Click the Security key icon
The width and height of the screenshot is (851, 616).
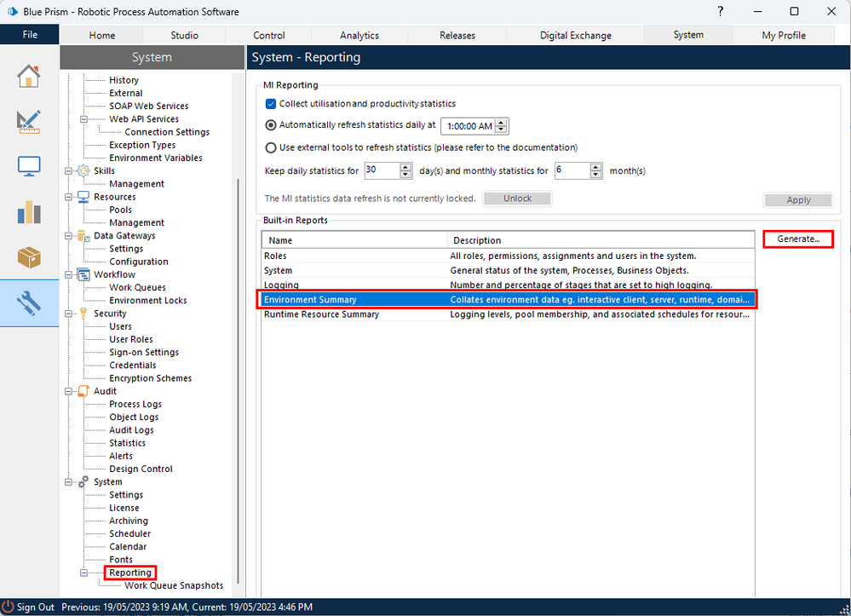(83, 314)
